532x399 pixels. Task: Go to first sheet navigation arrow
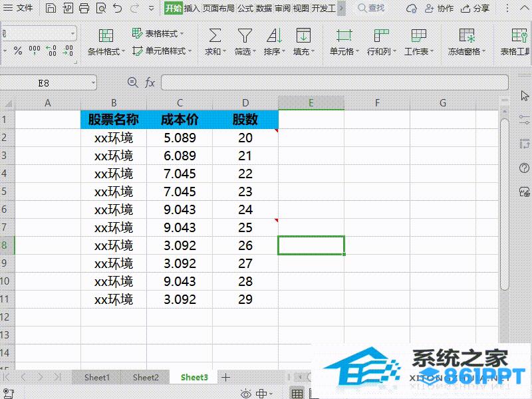pos(6,377)
